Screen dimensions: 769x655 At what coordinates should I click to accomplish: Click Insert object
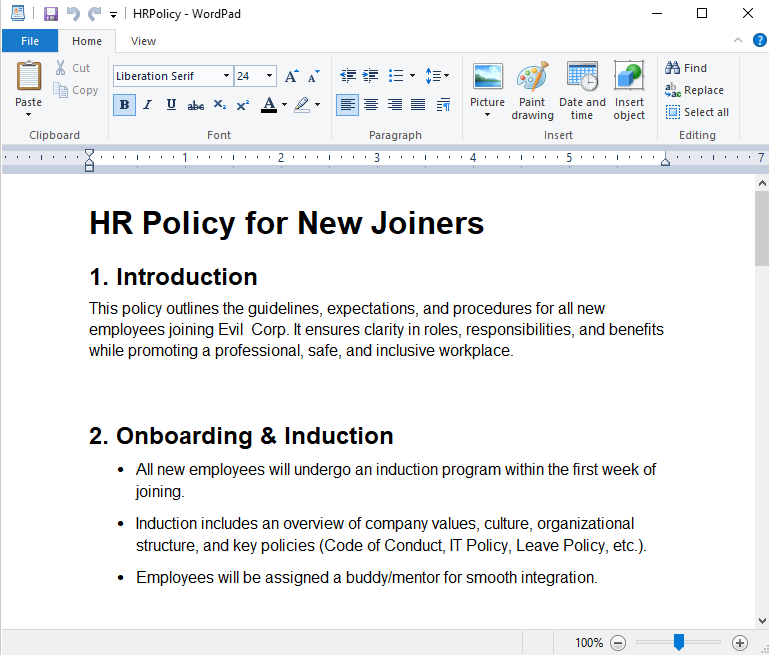[x=629, y=90]
